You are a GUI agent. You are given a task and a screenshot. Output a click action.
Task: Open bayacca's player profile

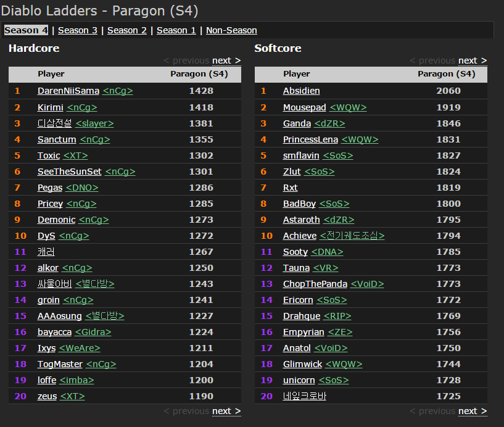[x=55, y=332]
